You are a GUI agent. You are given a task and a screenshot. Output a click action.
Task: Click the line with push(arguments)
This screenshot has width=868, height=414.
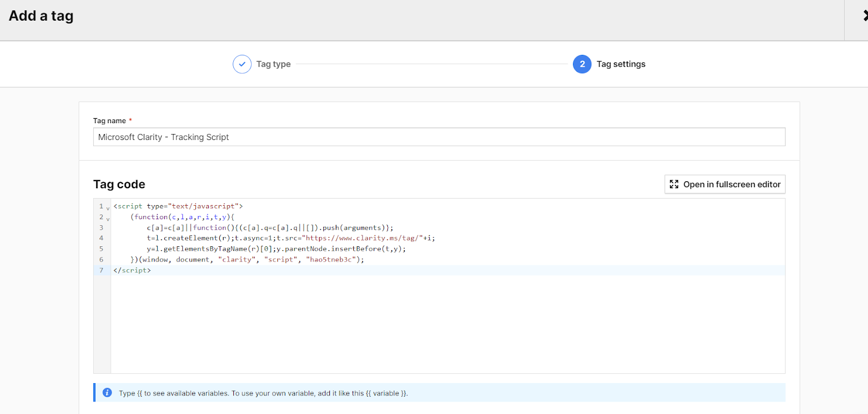pyautogui.click(x=270, y=228)
